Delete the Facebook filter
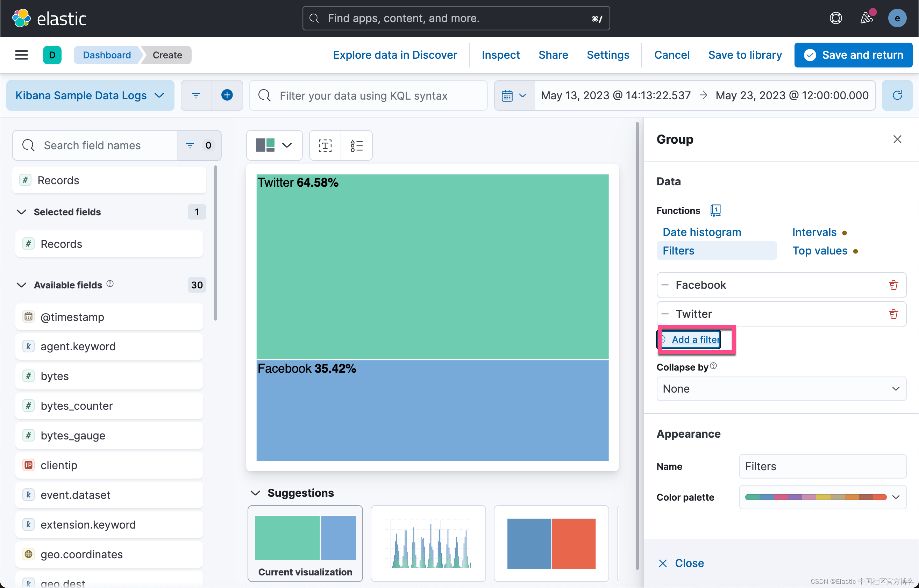 pyautogui.click(x=893, y=285)
